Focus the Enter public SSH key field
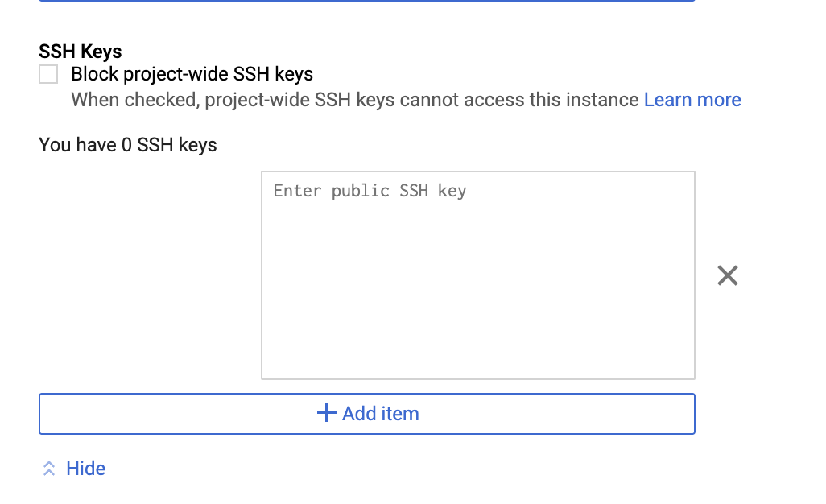The height and width of the screenshot is (504, 826). (x=477, y=275)
